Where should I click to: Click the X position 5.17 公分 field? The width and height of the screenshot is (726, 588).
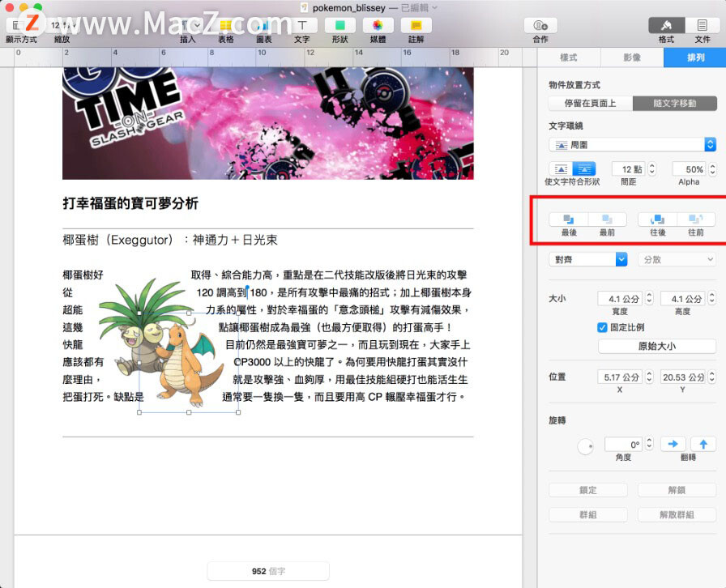(620, 377)
